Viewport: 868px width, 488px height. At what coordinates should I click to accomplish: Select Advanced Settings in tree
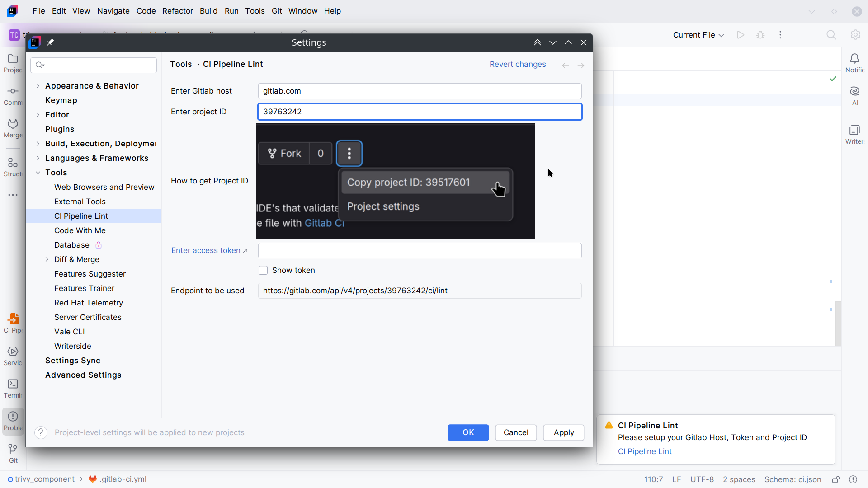pos(83,375)
